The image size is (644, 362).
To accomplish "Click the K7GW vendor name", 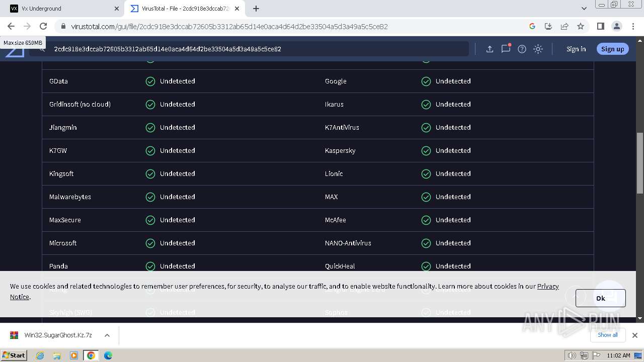I will click(x=58, y=150).
